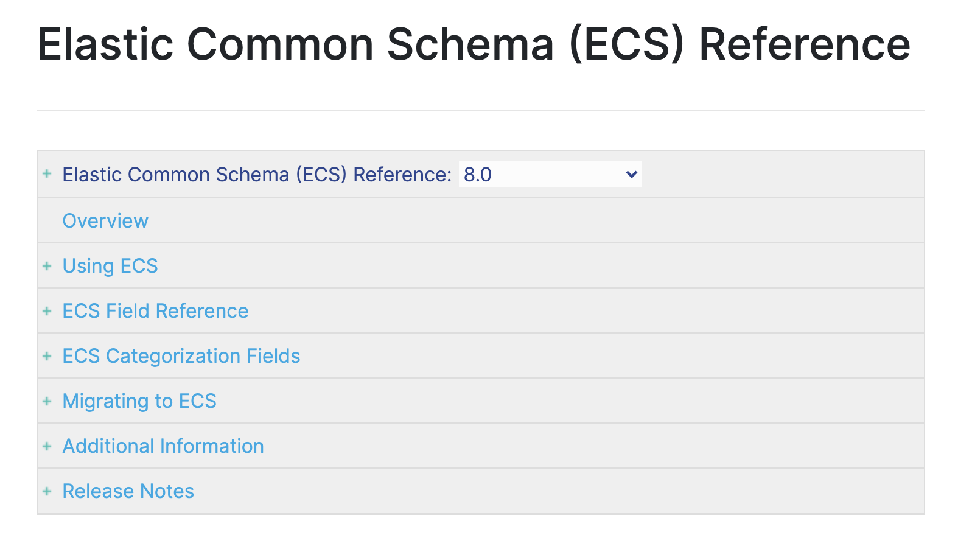Open the Using ECS page
Image resolution: width=958 pixels, height=560 pixels.
point(110,266)
